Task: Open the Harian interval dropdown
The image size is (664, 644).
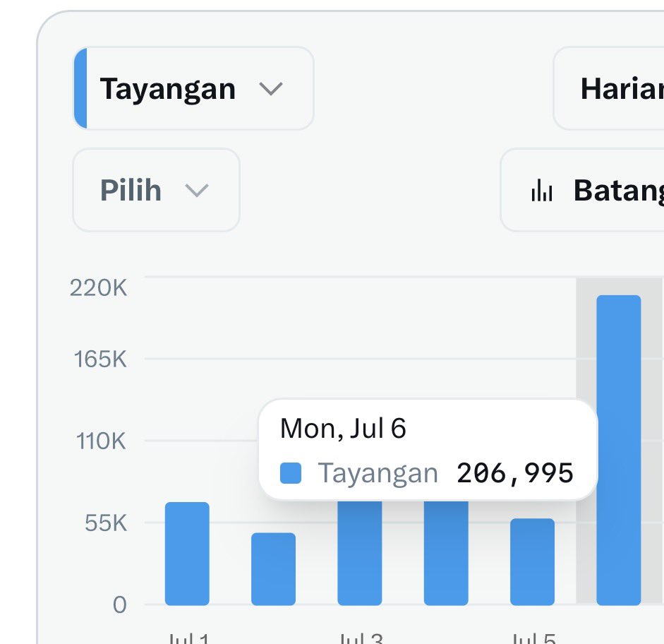Action: [x=608, y=88]
